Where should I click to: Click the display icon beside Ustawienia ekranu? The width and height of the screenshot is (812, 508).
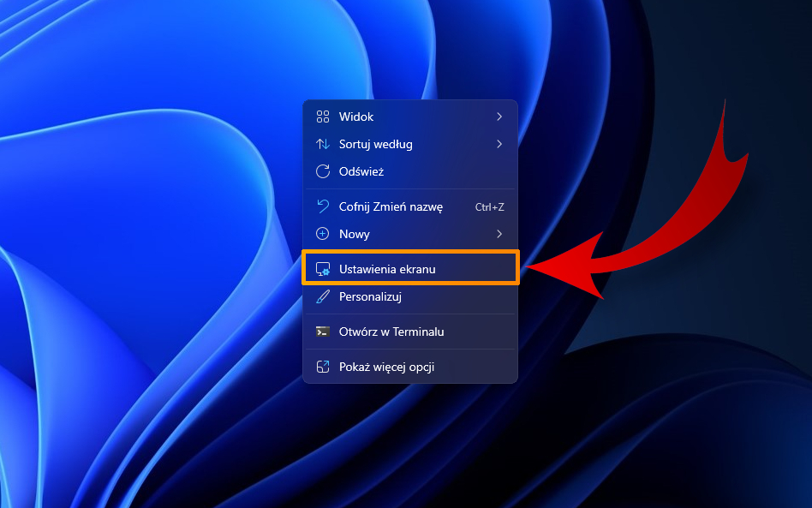coord(324,267)
